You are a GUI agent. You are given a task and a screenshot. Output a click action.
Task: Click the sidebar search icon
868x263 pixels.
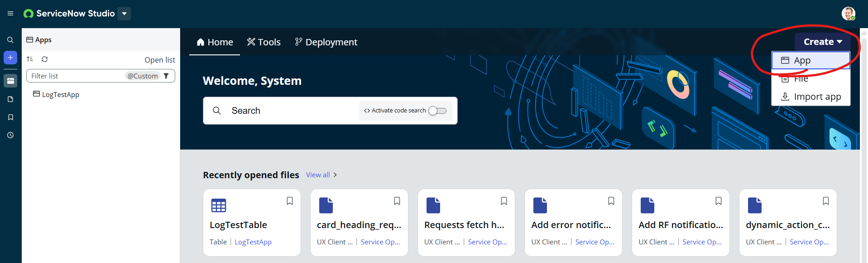[x=10, y=40]
